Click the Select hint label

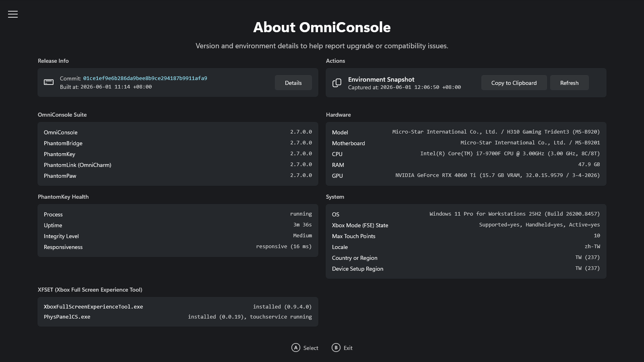pos(311,348)
